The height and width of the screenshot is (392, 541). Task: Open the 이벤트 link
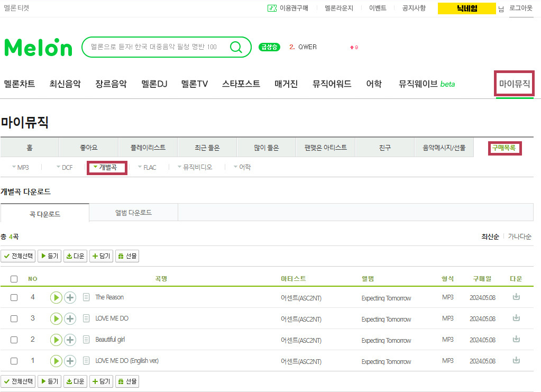(x=378, y=8)
